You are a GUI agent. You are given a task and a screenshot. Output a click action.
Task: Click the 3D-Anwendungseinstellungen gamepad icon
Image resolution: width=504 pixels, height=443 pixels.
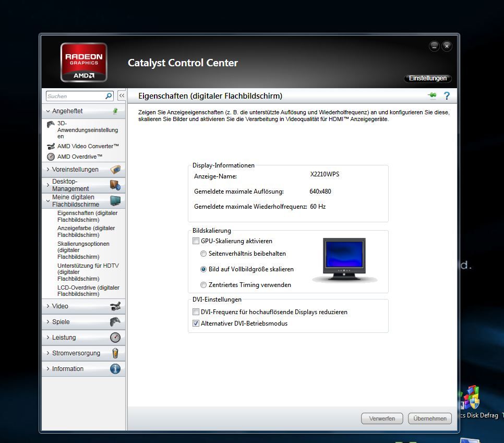(x=51, y=124)
